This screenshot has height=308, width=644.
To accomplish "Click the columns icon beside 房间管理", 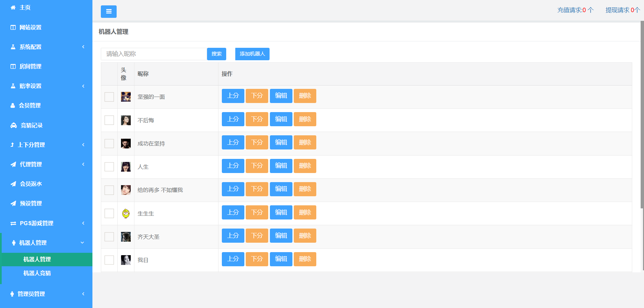I will (x=13, y=66).
